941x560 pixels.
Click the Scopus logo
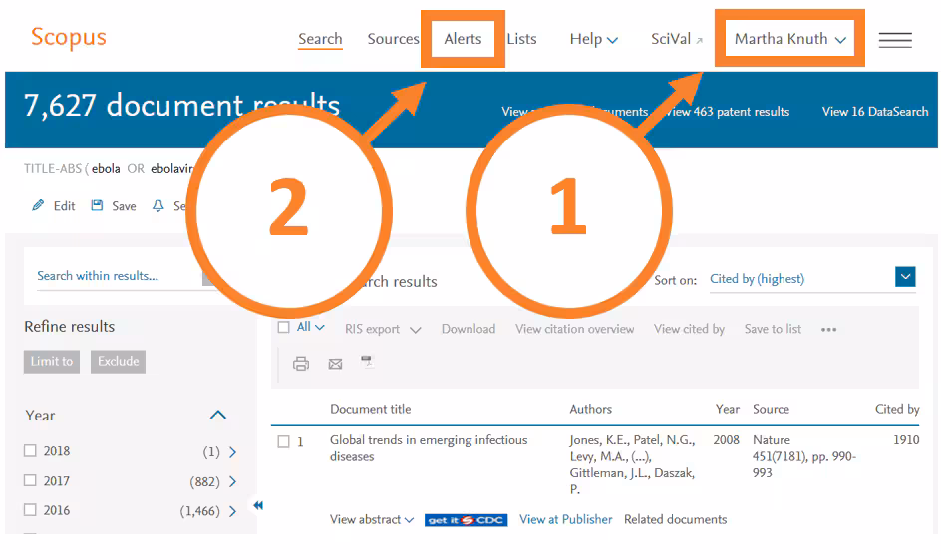tap(69, 37)
